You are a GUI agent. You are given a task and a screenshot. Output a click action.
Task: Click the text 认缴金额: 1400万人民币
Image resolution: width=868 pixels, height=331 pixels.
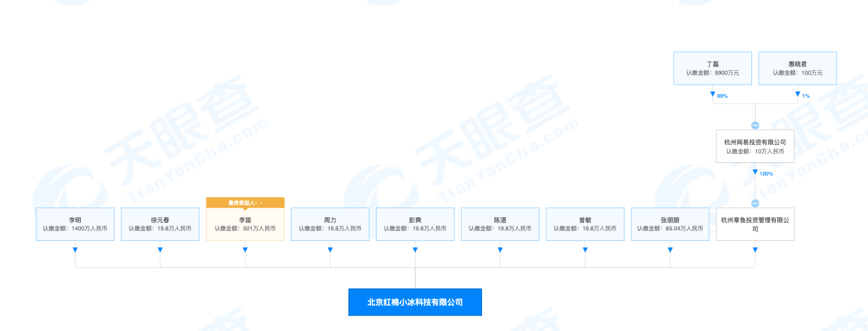(x=75, y=229)
